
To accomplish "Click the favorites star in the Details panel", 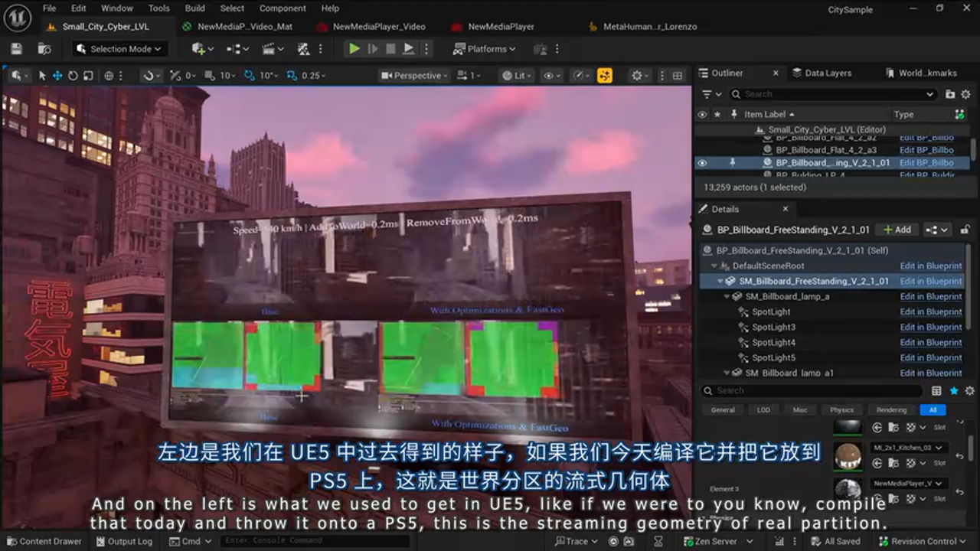I will 954,390.
